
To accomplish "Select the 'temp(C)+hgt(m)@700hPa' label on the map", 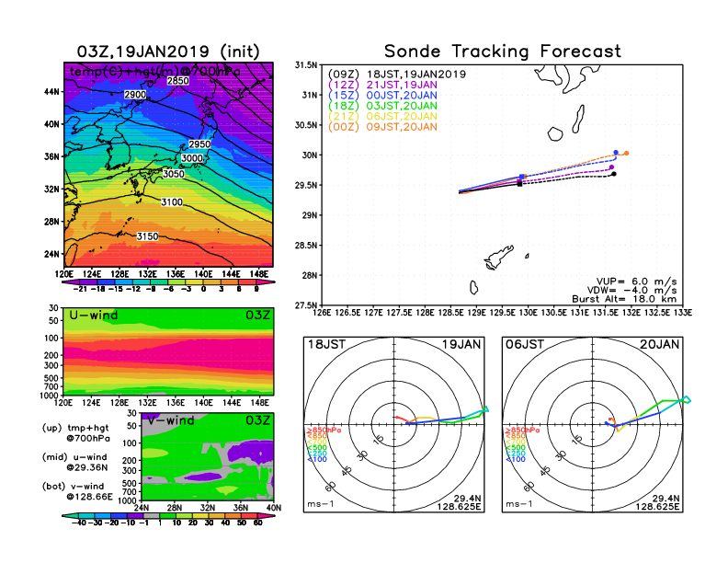I will pyautogui.click(x=155, y=72).
